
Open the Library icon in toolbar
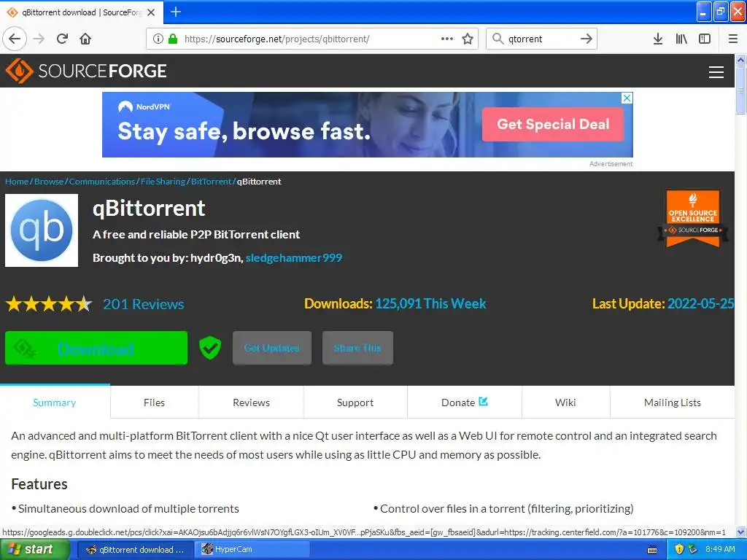(x=681, y=39)
